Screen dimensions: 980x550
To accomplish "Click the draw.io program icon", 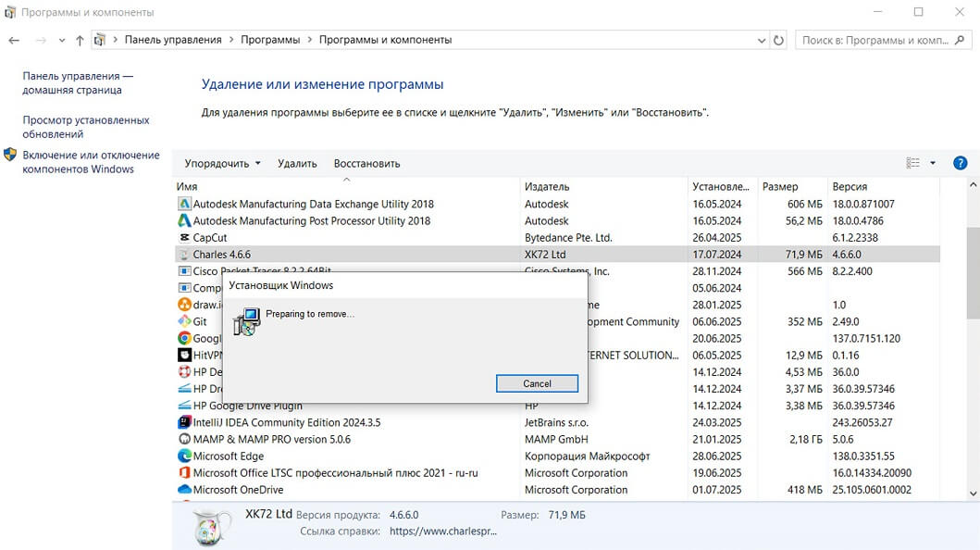I will 184,305.
